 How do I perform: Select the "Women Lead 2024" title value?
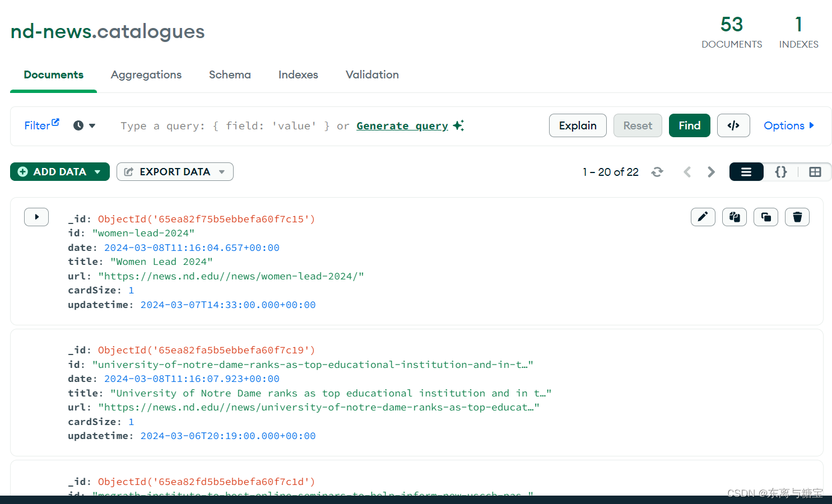[x=161, y=262]
